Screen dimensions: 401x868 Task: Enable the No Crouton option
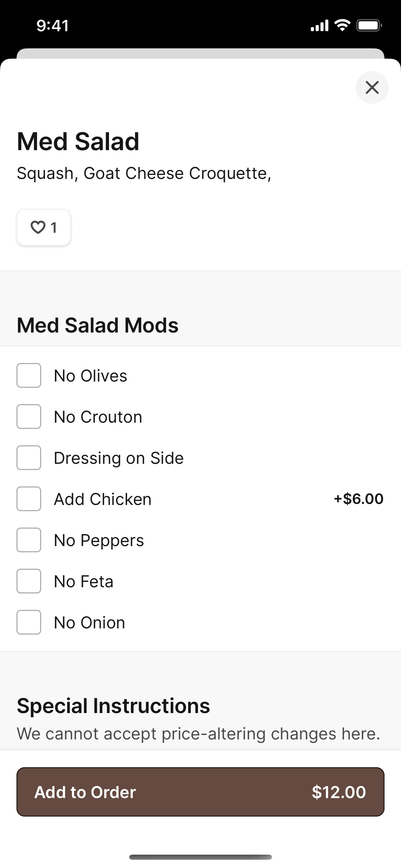[x=29, y=417]
